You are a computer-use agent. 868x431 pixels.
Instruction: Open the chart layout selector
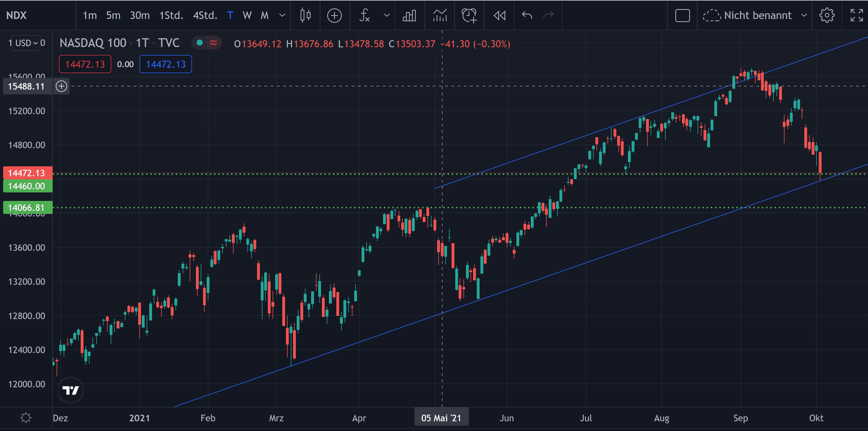pyautogui.click(x=682, y=15)
